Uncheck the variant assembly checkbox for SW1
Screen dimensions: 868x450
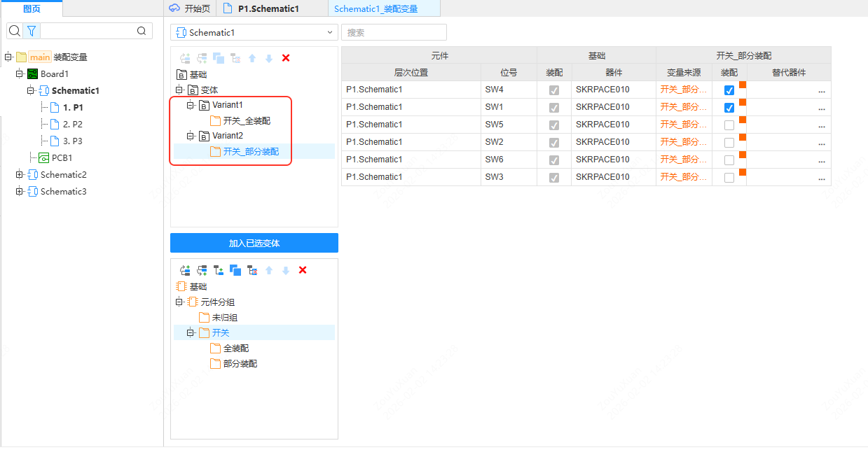click(729, 108)
